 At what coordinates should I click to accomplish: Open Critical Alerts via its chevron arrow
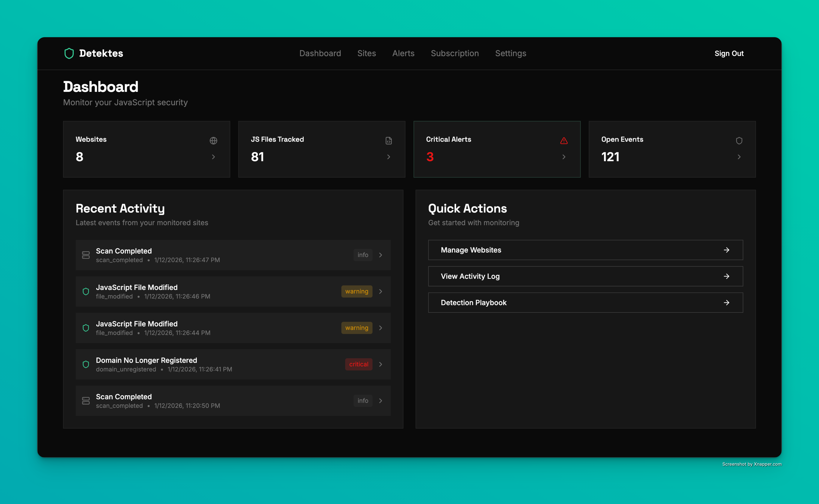tap(564, 157)
